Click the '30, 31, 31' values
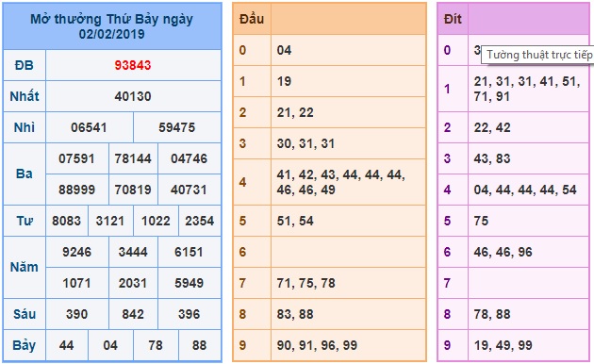Screen dimensions: 594x364 click(305, 143)
